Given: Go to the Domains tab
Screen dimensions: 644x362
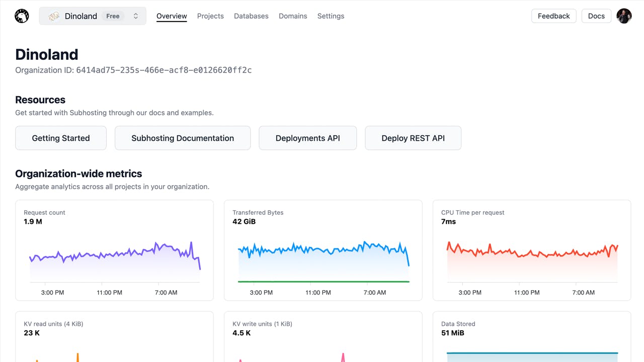Looking at the screenshot, I should coord(293,16).
